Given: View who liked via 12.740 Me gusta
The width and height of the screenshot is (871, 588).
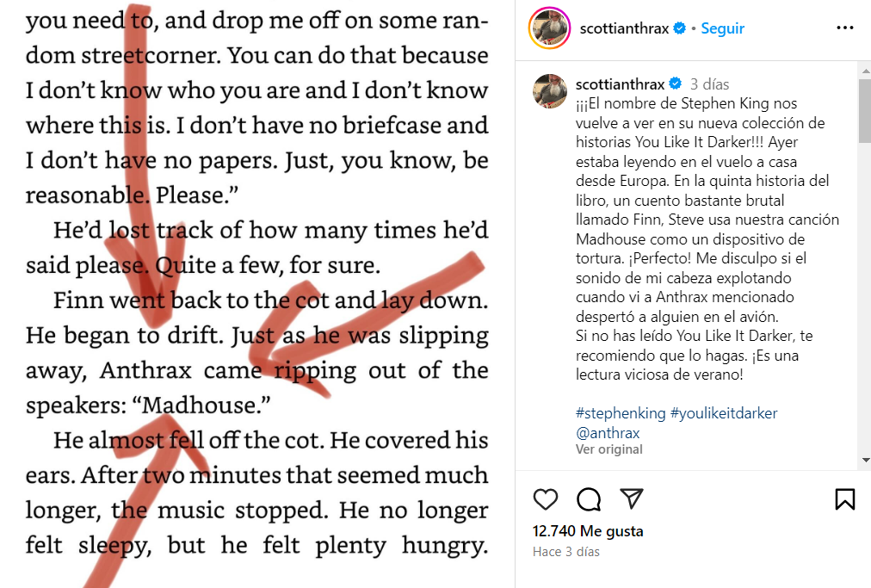Looking at the screenshot, I should click(x=588, y=531).
